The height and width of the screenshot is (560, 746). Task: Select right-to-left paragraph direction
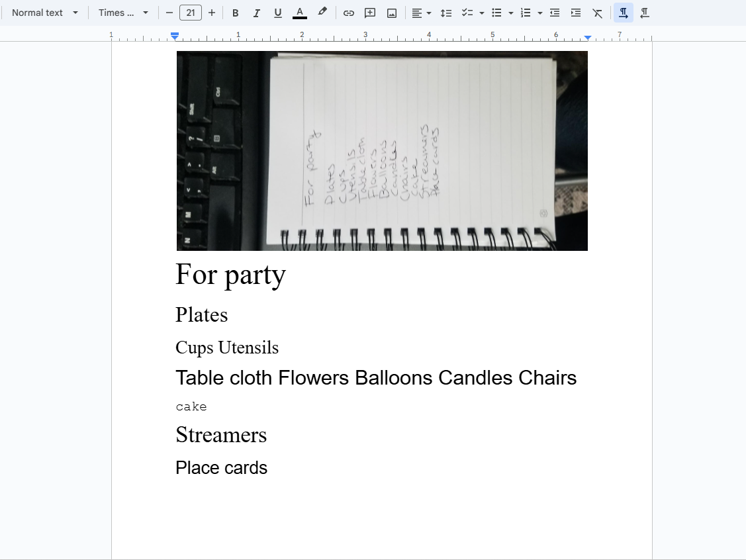tap(645, 13)
